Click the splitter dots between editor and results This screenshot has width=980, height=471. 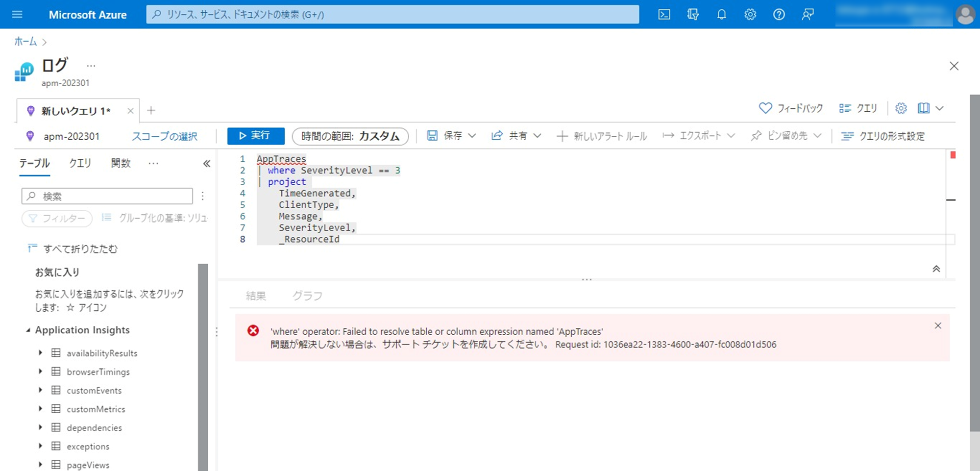point(587,279)
